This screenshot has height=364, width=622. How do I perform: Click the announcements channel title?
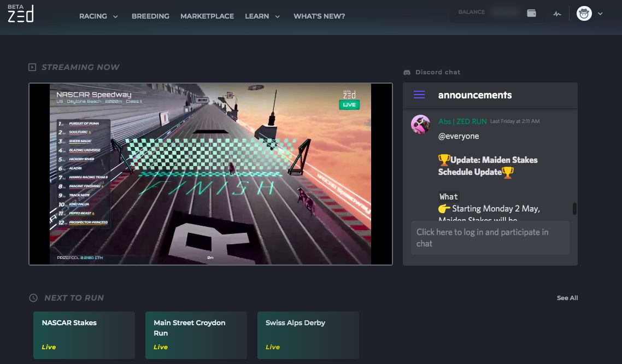[475, 95]
